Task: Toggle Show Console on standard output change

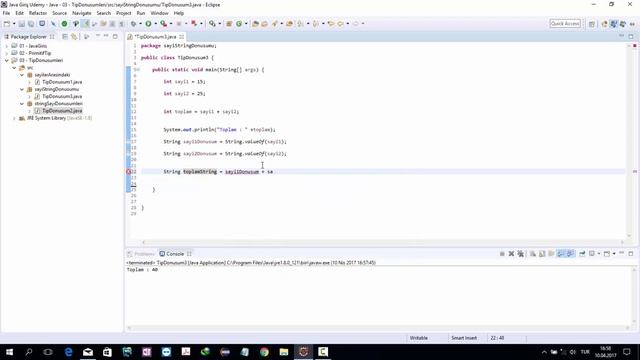Action: point(561,254)
